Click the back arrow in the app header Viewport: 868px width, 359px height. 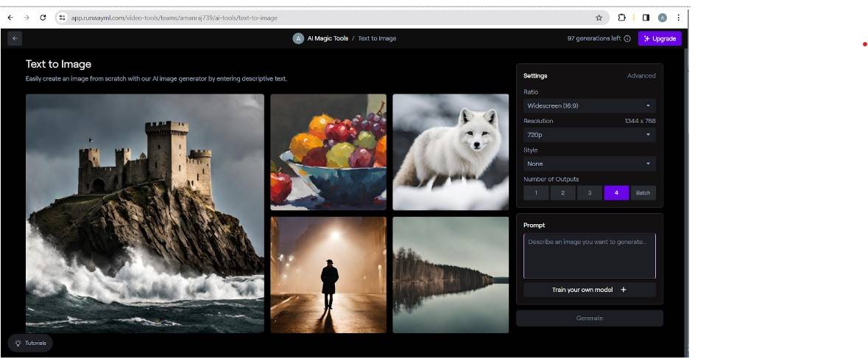pyautogui.click(x=15, y=38)
